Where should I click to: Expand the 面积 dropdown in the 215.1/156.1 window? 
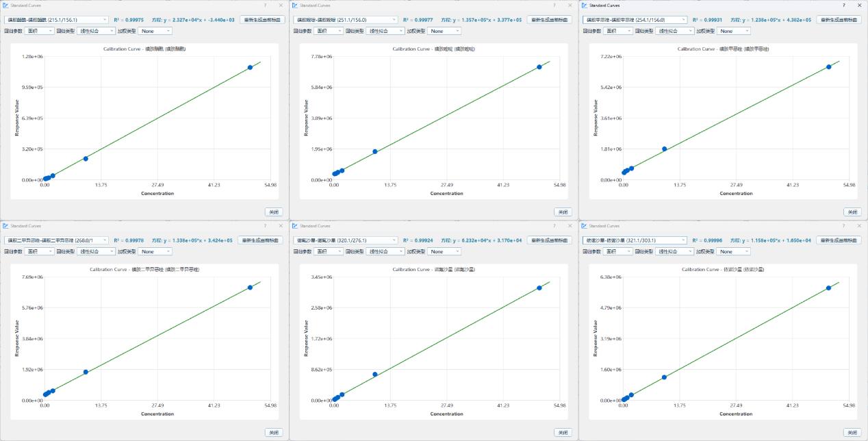[40, 31]
